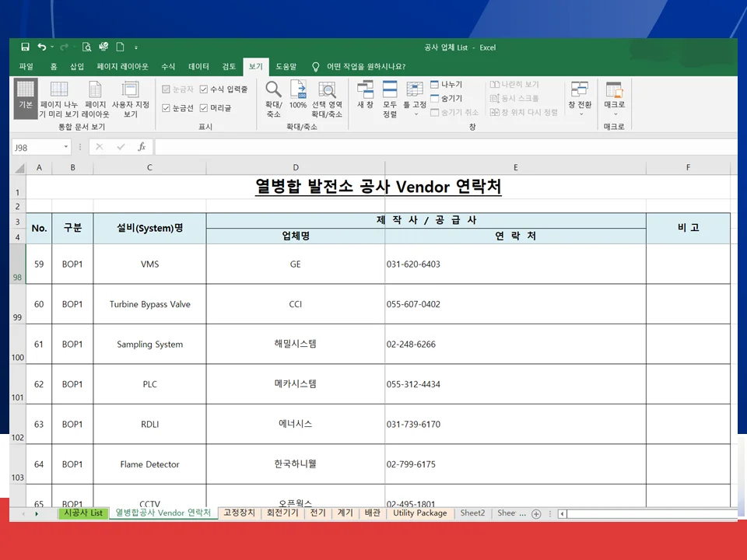Image resolution: width=747 pixels, height=560 pixels.
Task: Open the Page Layout (페이지 레이아웃) ribbon tab
Action: point(122,67)
